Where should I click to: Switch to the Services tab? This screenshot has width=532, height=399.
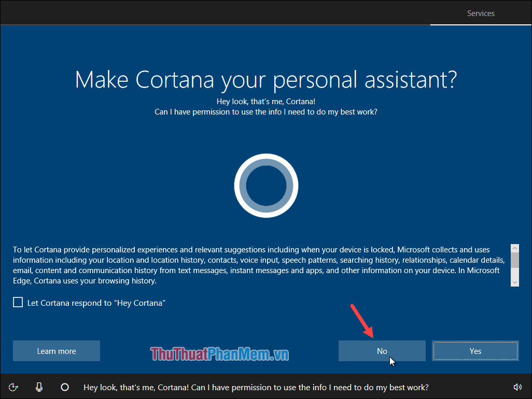click(x=480, y=13)
